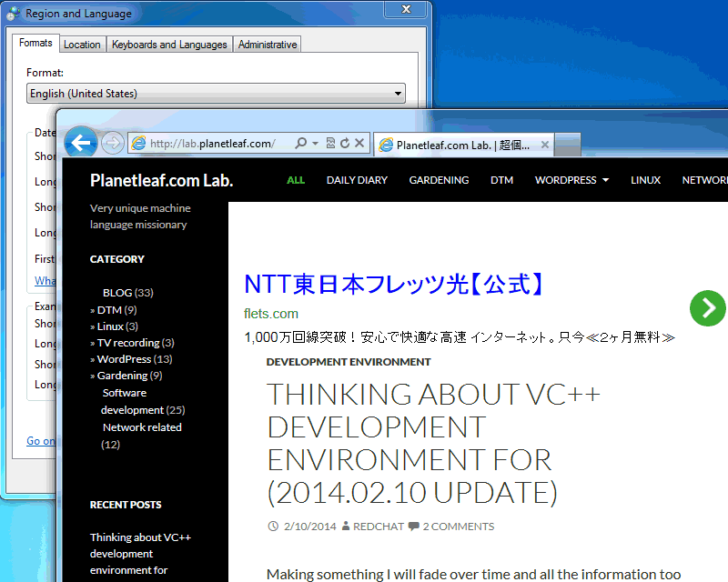
Task: Switch to the Location tab
Action: point(82,45)
